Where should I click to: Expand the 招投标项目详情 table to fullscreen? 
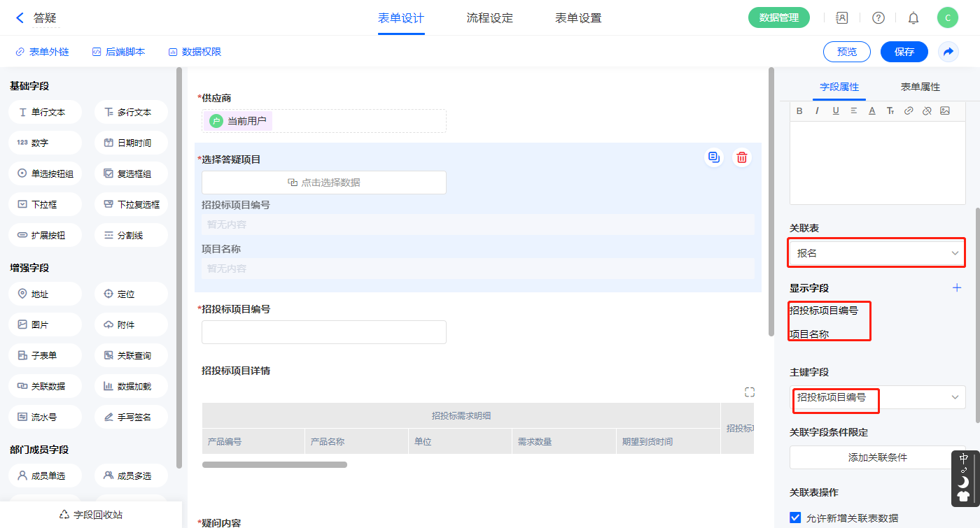tap(749, 392)
